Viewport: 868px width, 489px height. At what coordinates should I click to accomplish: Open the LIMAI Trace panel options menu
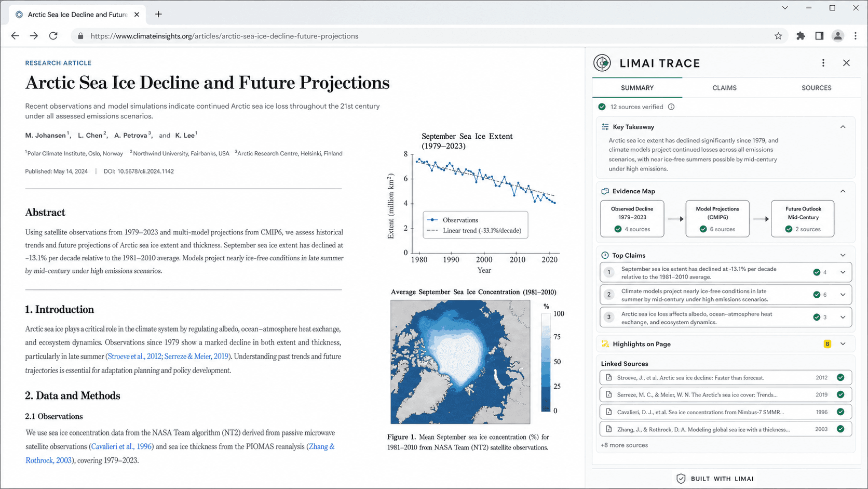[x=823, y=63]
